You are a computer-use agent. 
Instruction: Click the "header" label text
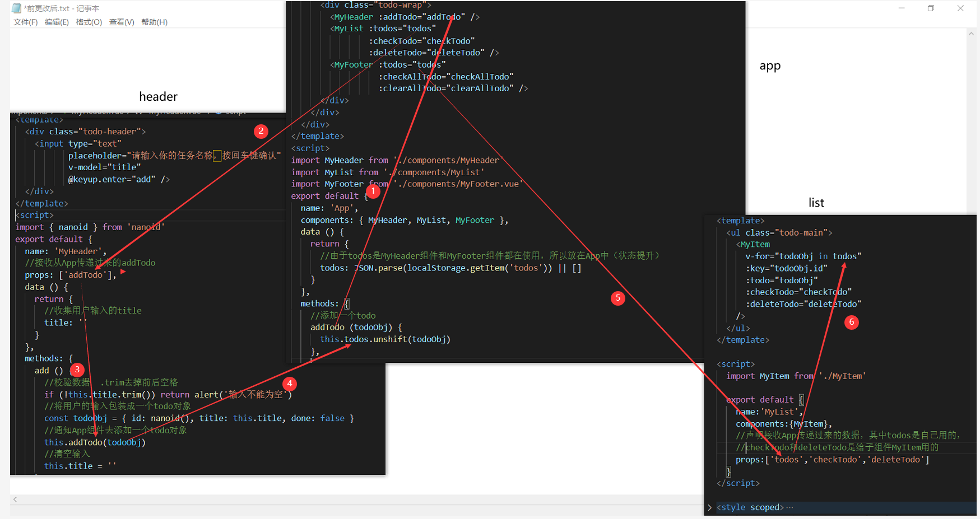[158, 97]
